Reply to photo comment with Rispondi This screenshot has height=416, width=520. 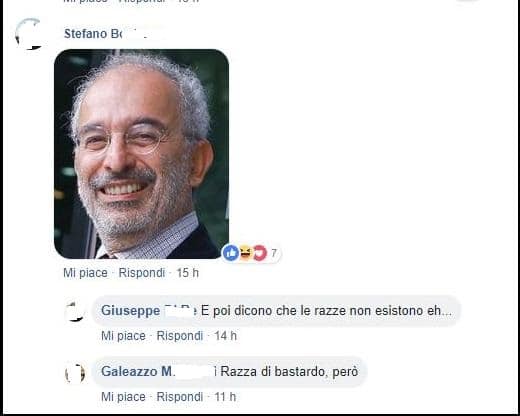click(142, 273)
